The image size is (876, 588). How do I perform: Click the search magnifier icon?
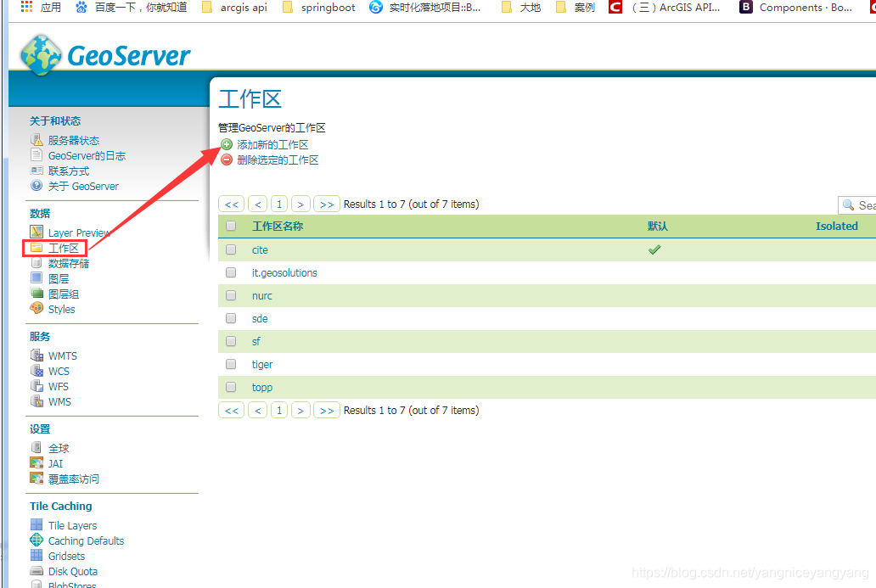tap(848, 205)
